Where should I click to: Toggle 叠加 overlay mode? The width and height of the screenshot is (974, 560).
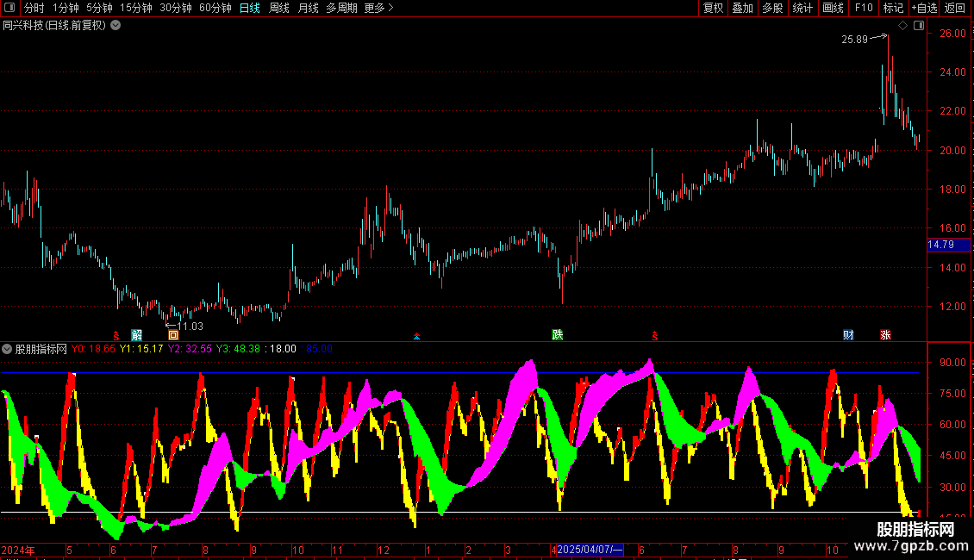point(742,8)
